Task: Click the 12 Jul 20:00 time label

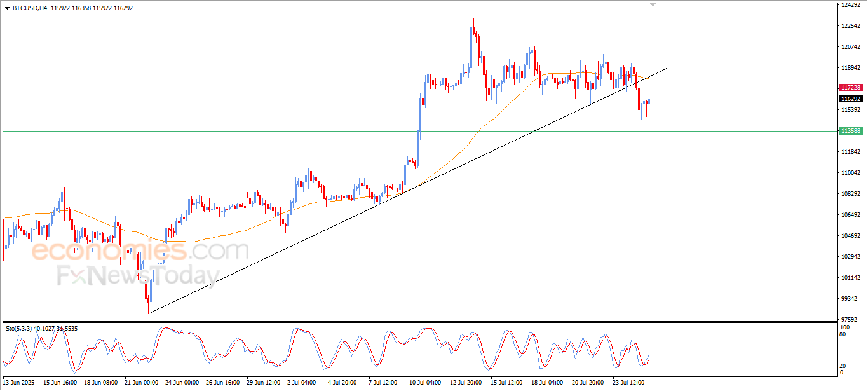Action: 467,383
